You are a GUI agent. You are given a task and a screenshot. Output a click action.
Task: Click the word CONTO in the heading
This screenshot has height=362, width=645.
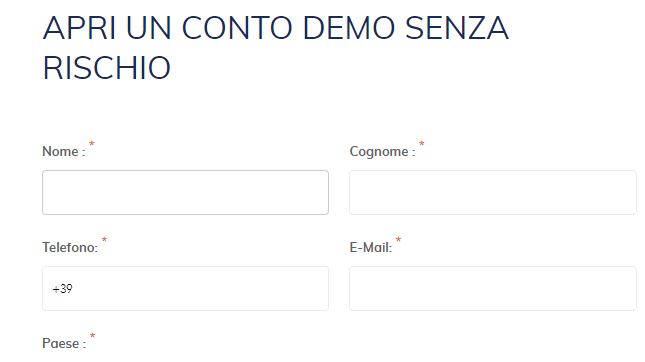click(237, 28)
